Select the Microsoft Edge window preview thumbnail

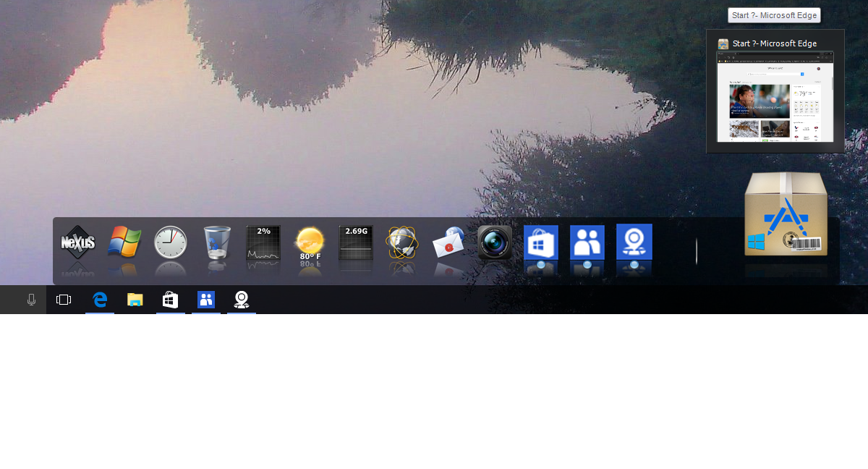pos(775,96)
